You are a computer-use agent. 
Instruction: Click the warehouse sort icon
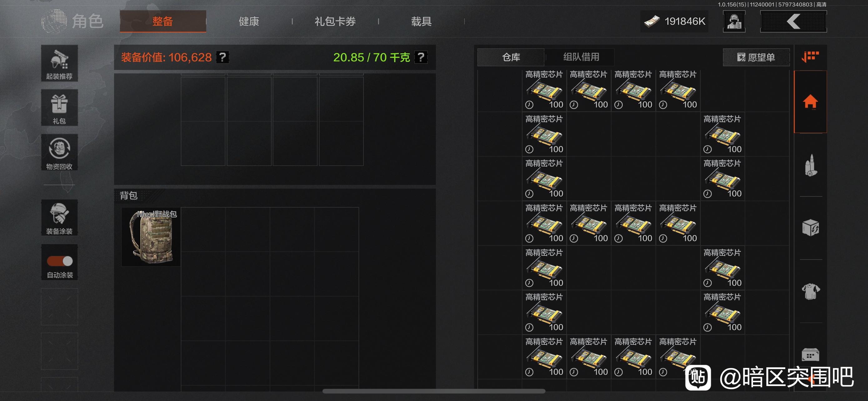(x=810, y=57)
